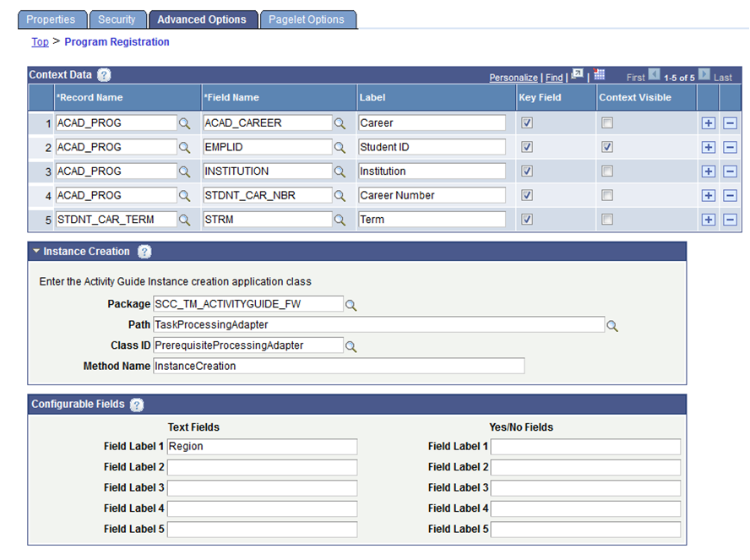The width and height of the screenshot is (750, 560).
Task: Collapse the Instance Creation section
Action: 35,251
